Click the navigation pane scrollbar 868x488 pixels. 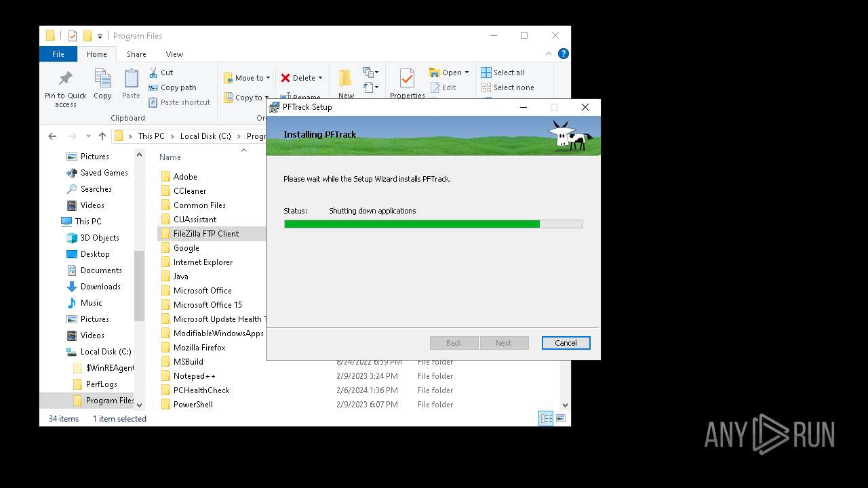point(139,285)
